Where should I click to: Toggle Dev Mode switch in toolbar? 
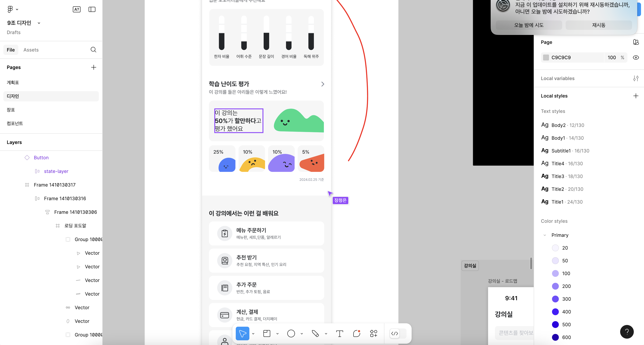coord(398,333)
